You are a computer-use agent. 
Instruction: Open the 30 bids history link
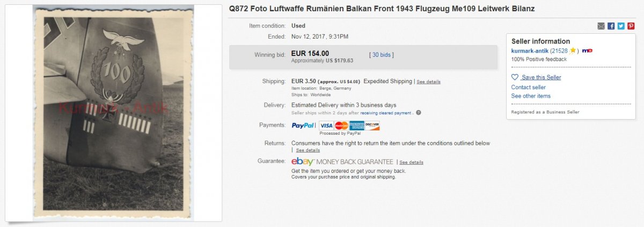(x=381, y=55)
